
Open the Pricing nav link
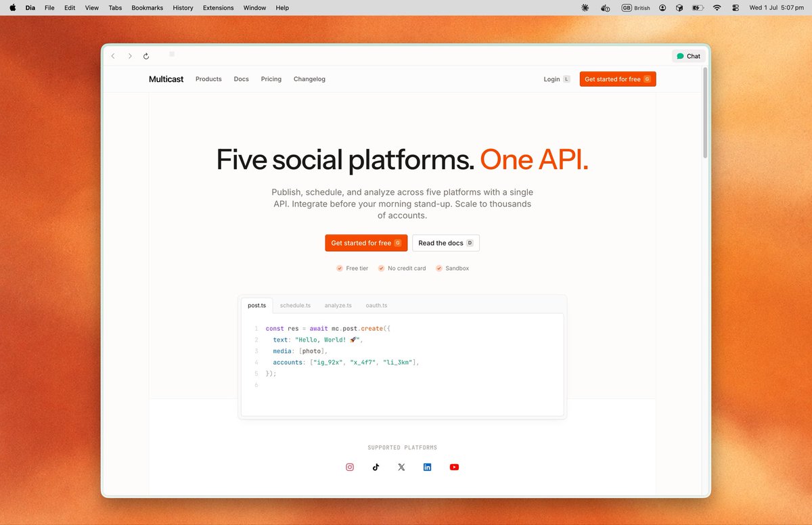[x=271, y=79]
